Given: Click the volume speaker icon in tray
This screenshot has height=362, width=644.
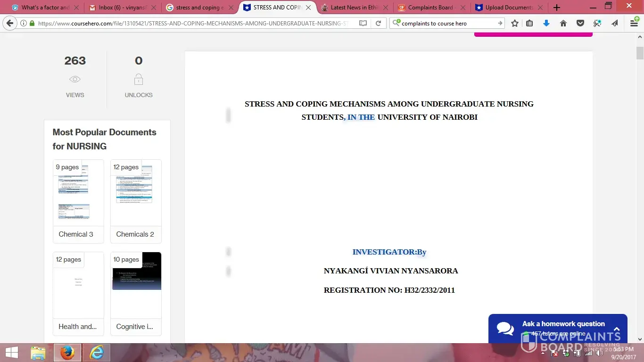Looking at the screenshot, I should [599, 353].
